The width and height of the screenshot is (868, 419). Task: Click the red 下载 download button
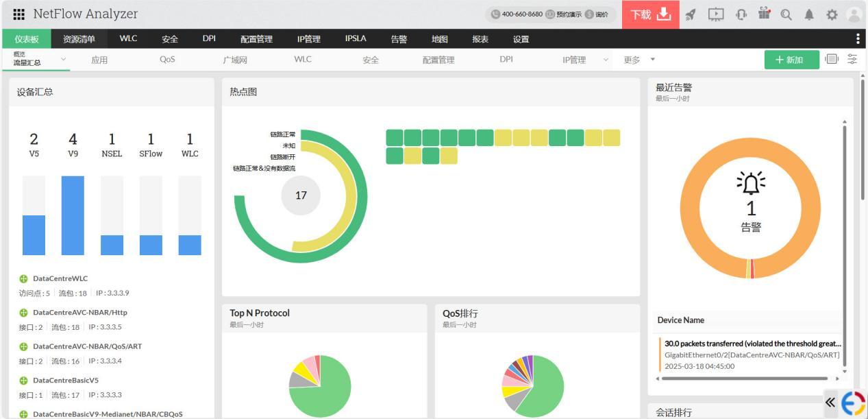coord(650,14)
